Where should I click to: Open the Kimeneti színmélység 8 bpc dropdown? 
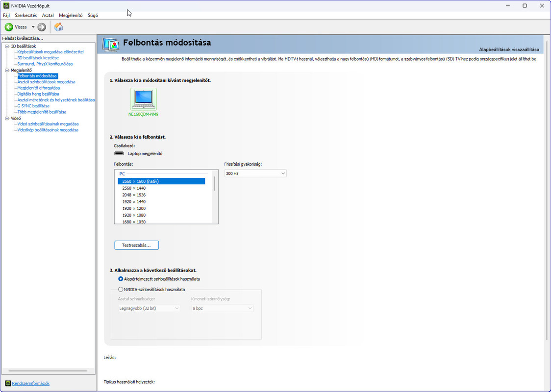pos(223,308)
